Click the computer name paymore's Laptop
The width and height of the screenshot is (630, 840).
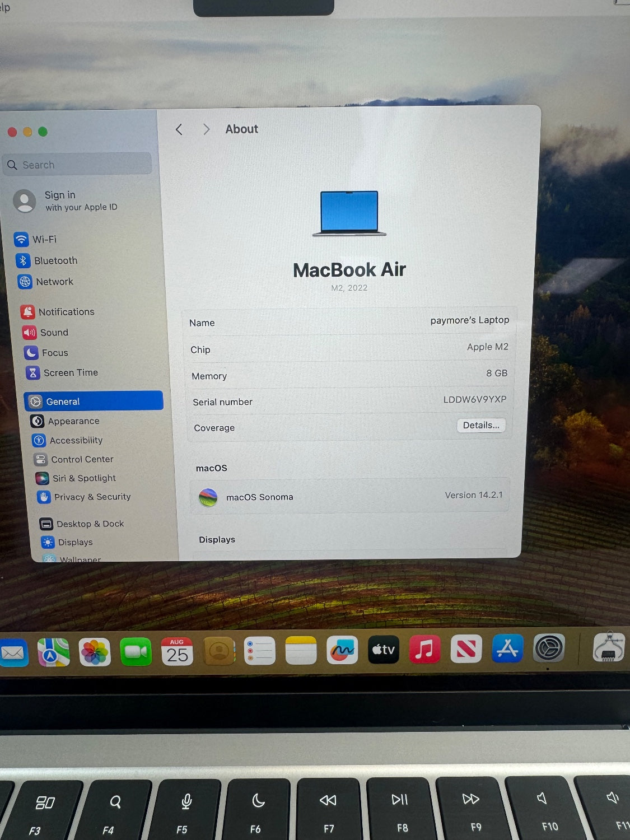tap(470, 320)
